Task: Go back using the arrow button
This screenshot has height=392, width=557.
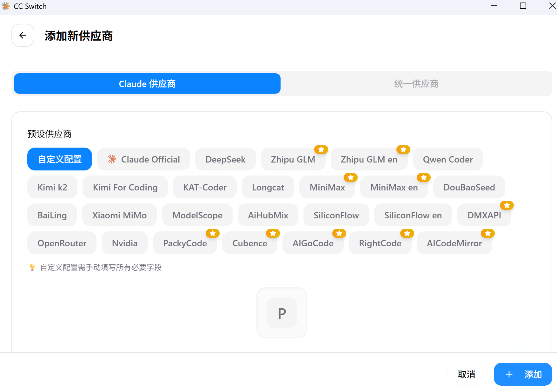Action: click(x=23, y=35)
